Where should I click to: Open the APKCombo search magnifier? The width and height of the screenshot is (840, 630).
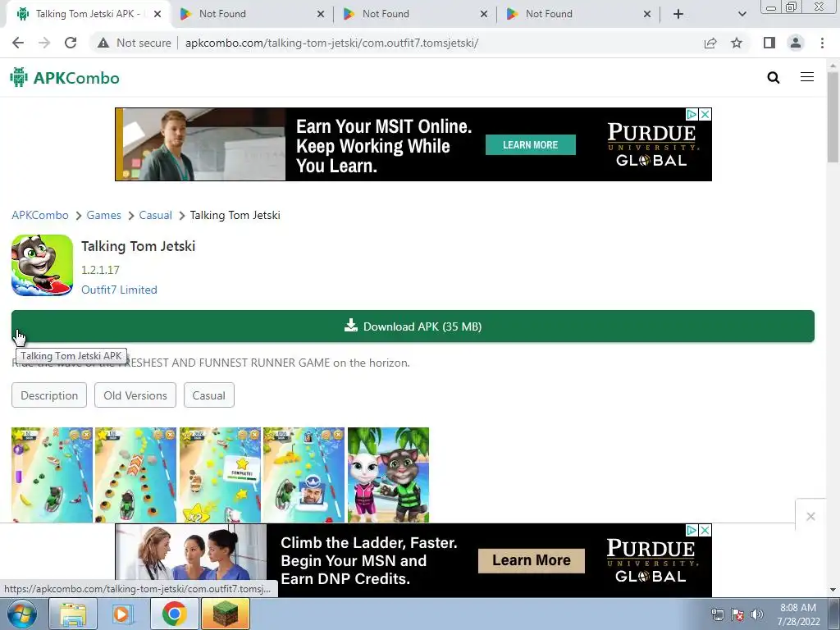[773, 78]
